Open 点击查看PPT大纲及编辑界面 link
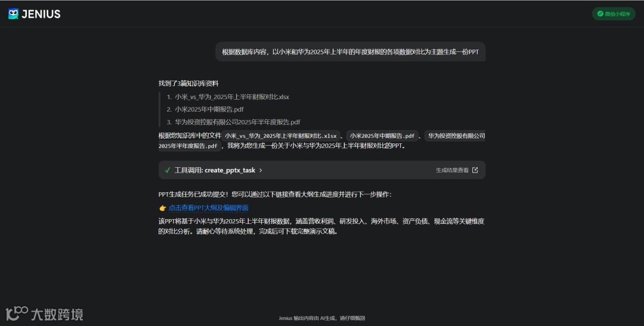Image resolution: width=644 pixels, height=326 pixels. pos(208,208)
